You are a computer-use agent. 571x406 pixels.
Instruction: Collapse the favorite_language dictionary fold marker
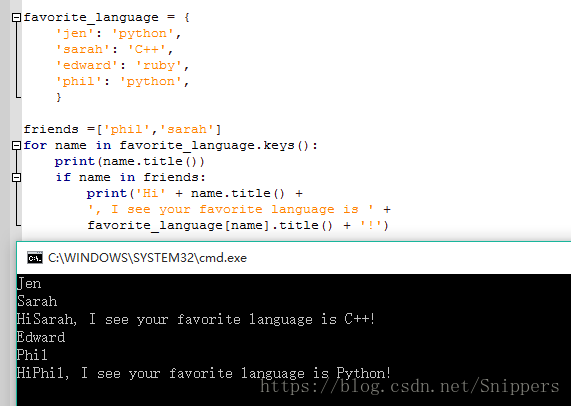16,17
